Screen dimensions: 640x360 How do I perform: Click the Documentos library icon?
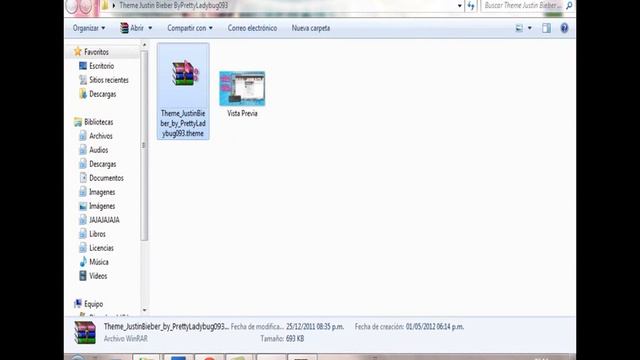(83, 178)
